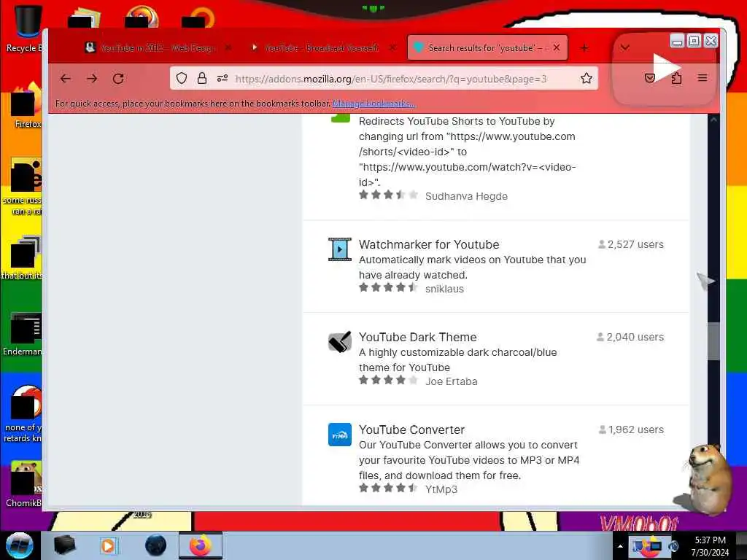
Task: Open a new tab with the plus button
Action: coord(584,48)
